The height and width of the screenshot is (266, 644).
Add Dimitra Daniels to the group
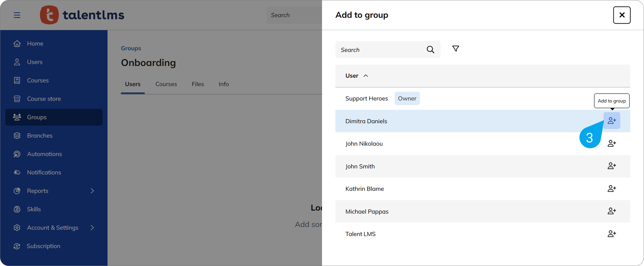[612, 121]
